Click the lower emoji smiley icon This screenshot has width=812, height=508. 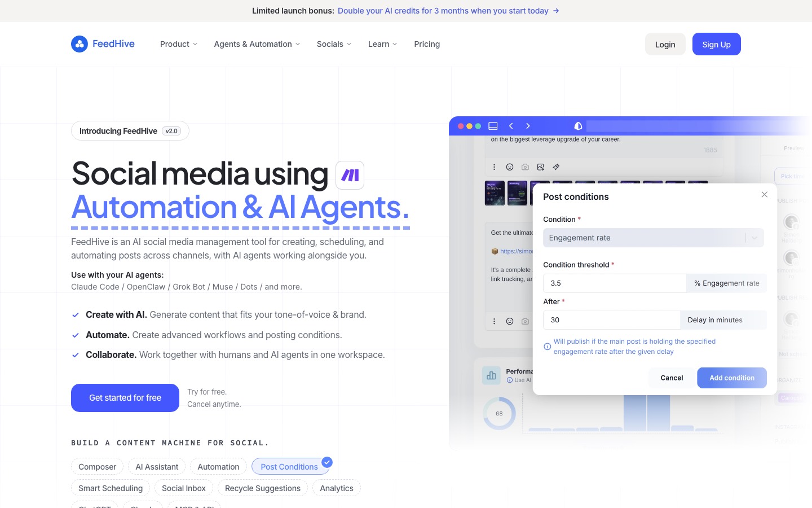click(x=510, y=321)
